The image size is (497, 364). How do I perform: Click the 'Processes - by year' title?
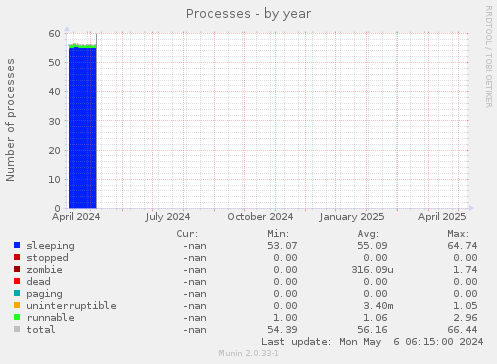tap(248, 14)
